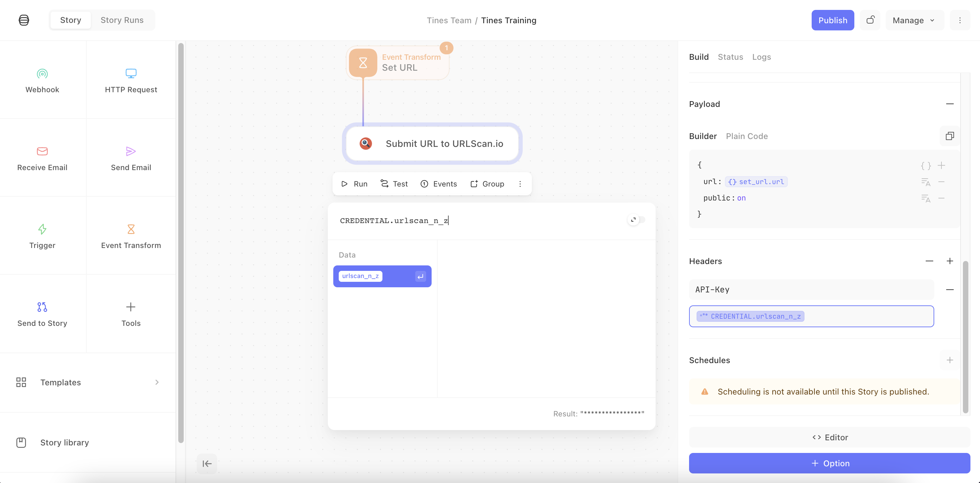This screenshot has height=483, width=980.
Task: Click the format icon on url row
Action: tap(926, 182)
